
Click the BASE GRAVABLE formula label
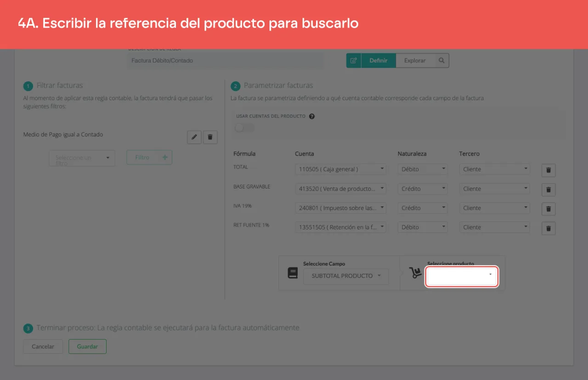(252, 187)
